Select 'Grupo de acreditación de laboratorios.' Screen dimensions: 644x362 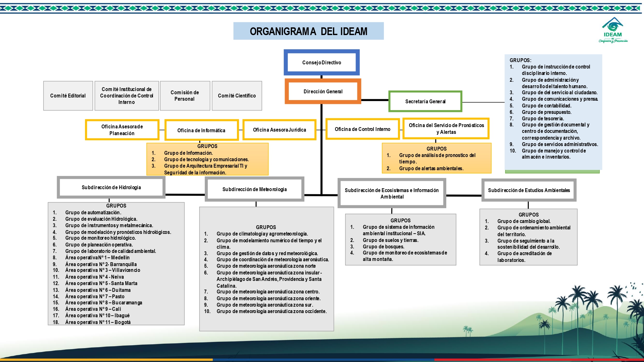coord(525,256)
